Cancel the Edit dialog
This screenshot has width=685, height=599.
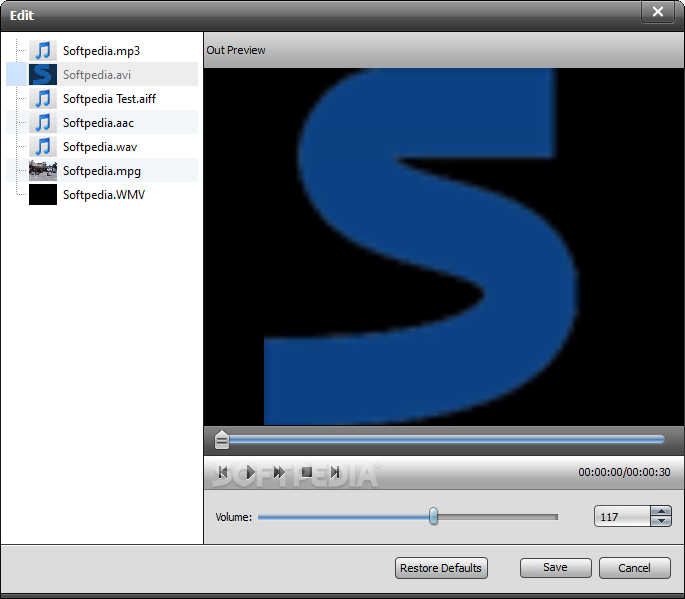(635, 568)
